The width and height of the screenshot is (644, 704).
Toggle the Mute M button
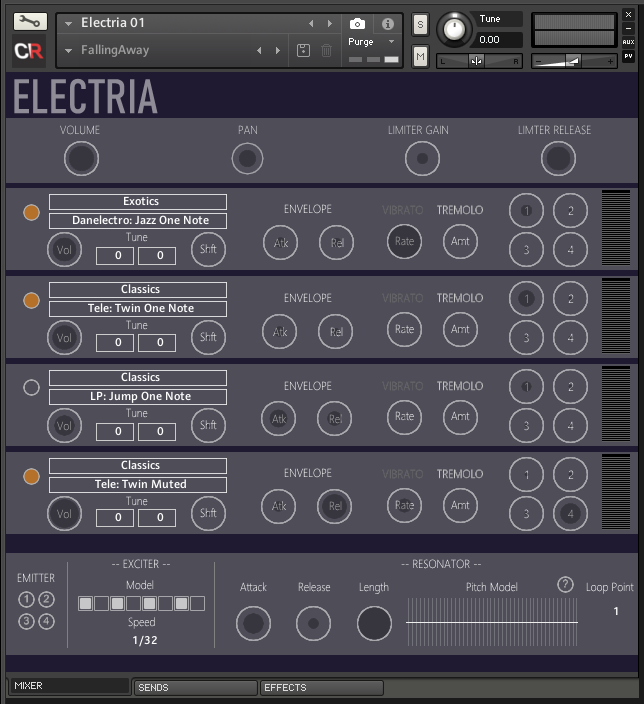tap(420, 57)
